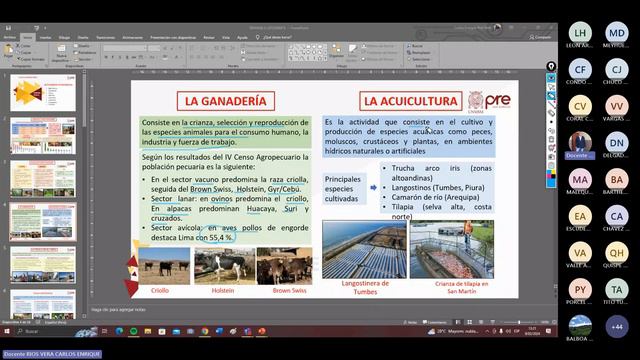This screenshot has width=640, height=360.
Task: Switch to the Revisar tab
Action: pyautogui.click(x=209, y=37)
